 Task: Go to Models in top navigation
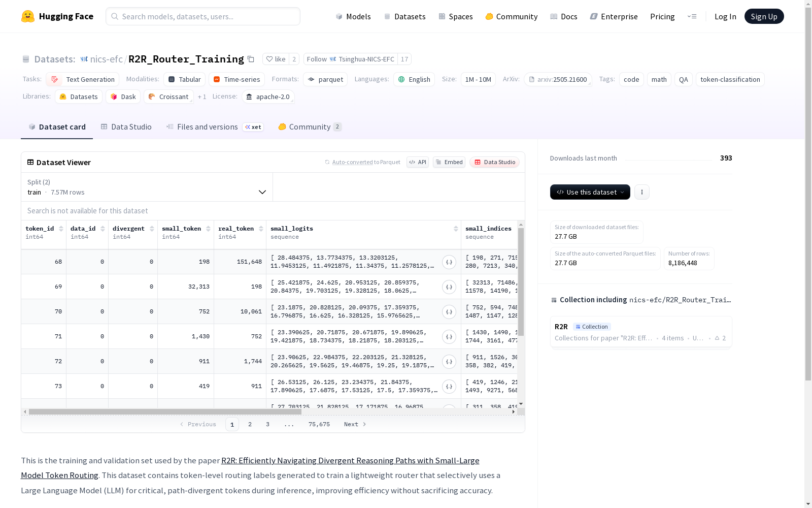click(x=353, y=16)
